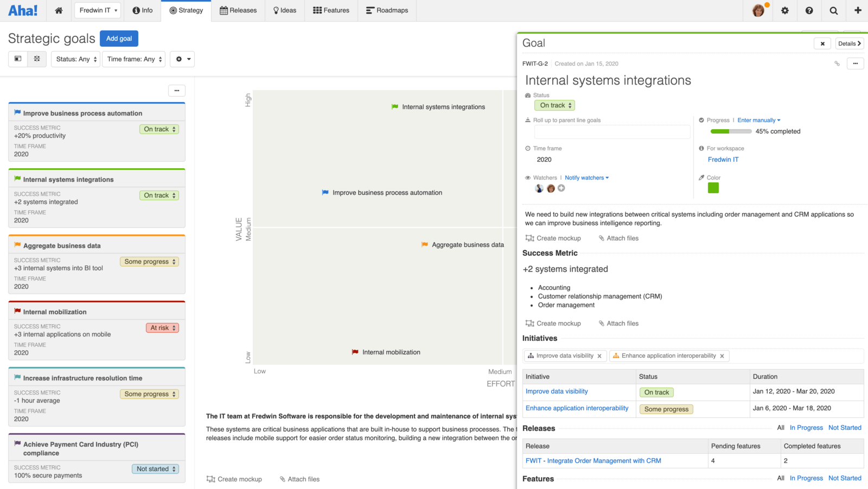Filter Releases by In Progress
This screenshot has height=489, width=868.
(x=806, y=428)
